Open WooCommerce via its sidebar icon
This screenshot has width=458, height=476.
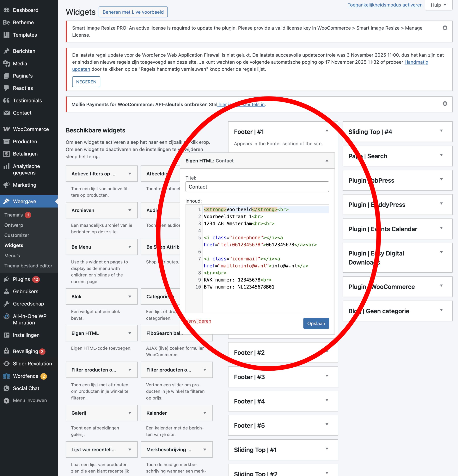(x=7, y=129)
